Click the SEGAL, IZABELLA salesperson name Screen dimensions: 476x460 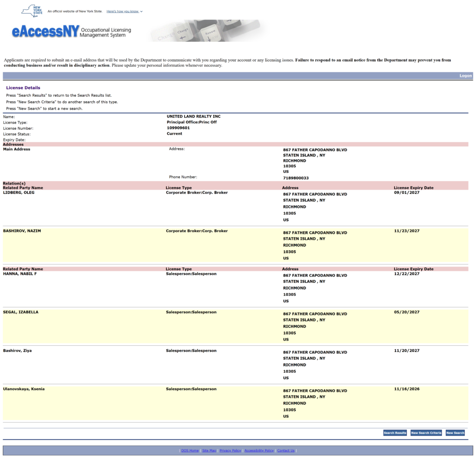pyautogui.click(x=21, y=312)
